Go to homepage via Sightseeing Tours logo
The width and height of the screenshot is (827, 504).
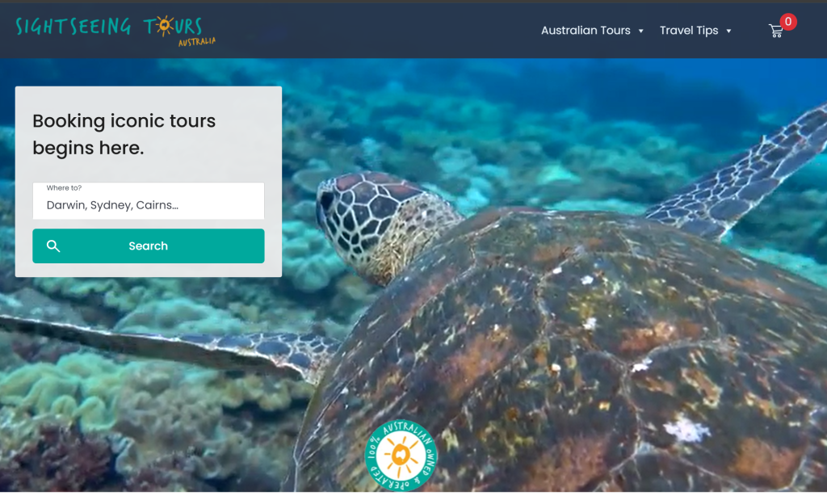pos(115,31)
